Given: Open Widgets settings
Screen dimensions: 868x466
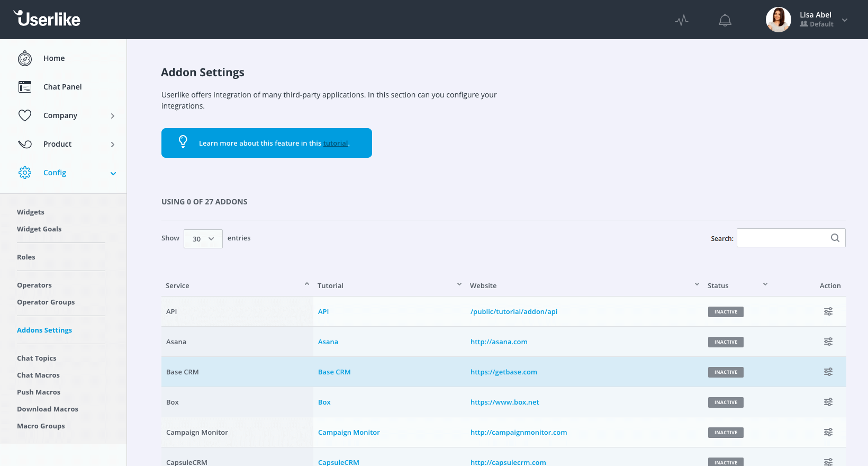Looking at the screenshot, I should point(31,212).
